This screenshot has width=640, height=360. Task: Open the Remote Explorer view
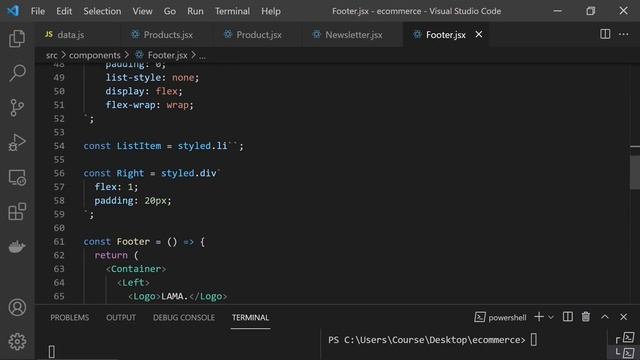point(17,178)
